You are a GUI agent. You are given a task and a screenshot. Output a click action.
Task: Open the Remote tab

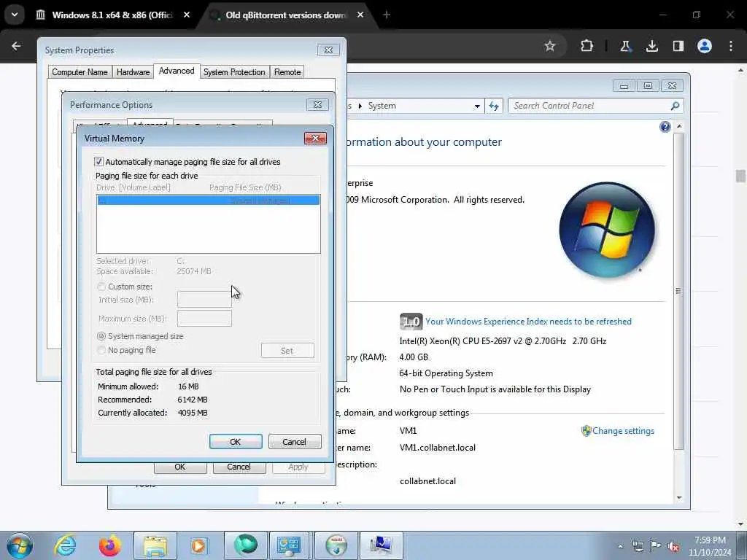click(x=287, y=72)
